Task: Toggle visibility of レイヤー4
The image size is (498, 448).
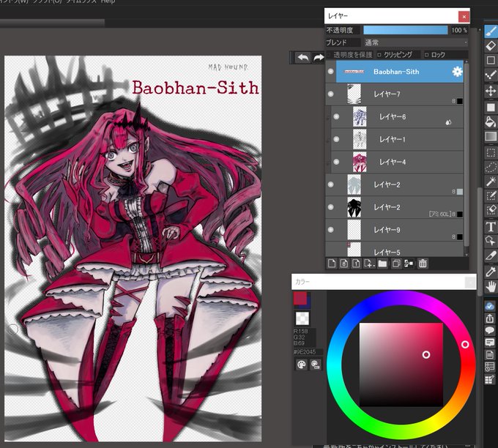Action: point(336,162)
